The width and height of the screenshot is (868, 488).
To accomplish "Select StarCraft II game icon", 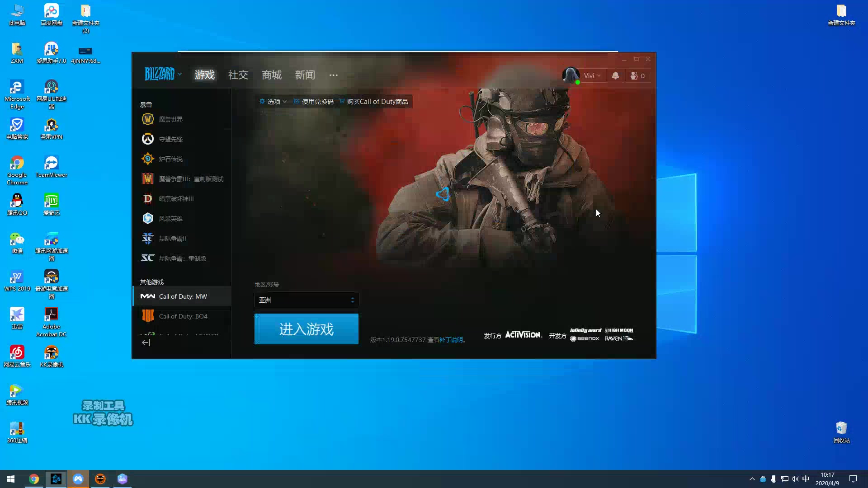I will pos(148,239).
